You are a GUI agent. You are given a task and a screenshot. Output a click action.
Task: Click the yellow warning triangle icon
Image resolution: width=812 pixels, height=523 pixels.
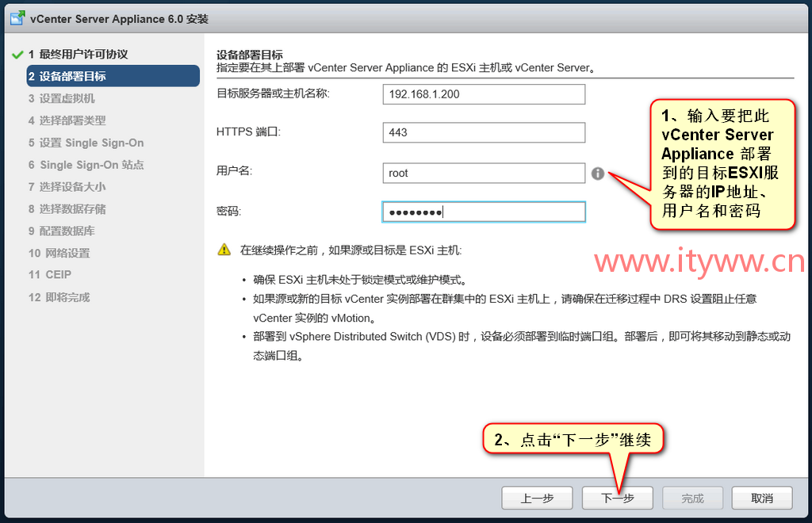point(224,250)
